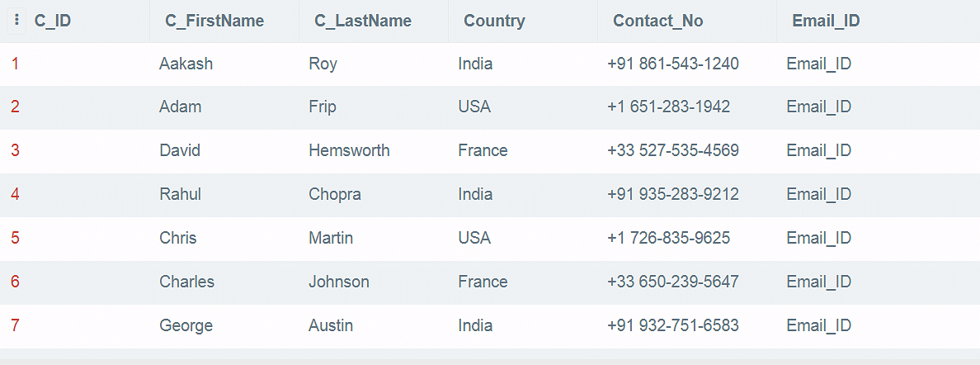Screen dimensions: 980x365
Task: Select the C_LastName column header
Action: coord(363,21)
